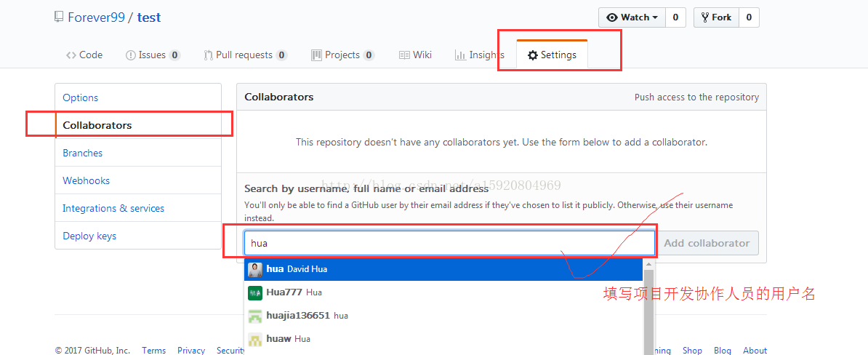868x355 pixels.
Task: Open the Insights tab
Action: click(479, 55)
